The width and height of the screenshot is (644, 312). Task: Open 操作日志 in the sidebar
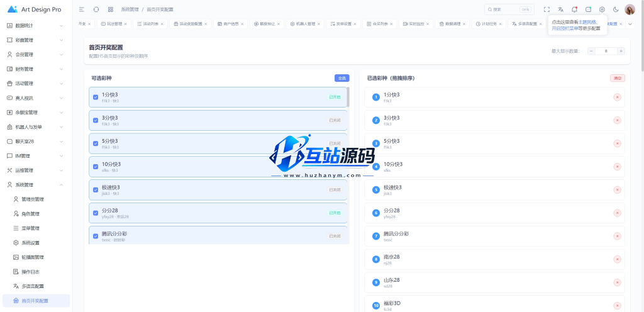(36, 272)
